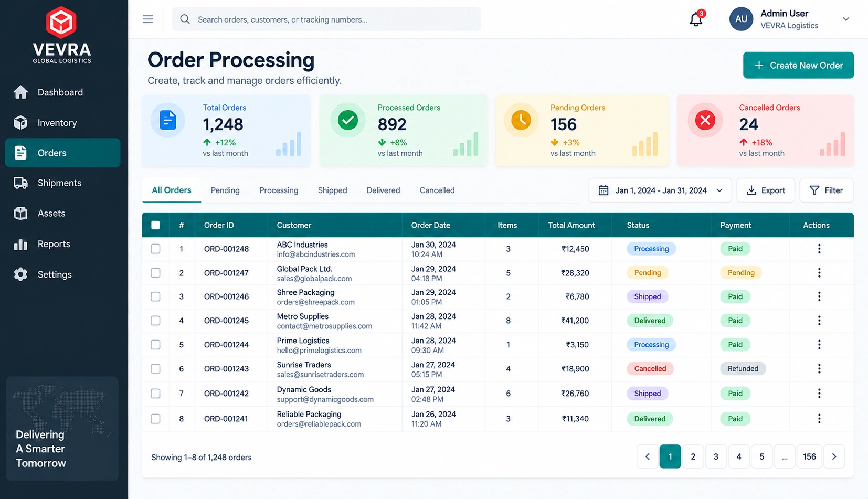Check the box for ORD-001245
Screen dimensions: 868x499
[x=155, y=321]
